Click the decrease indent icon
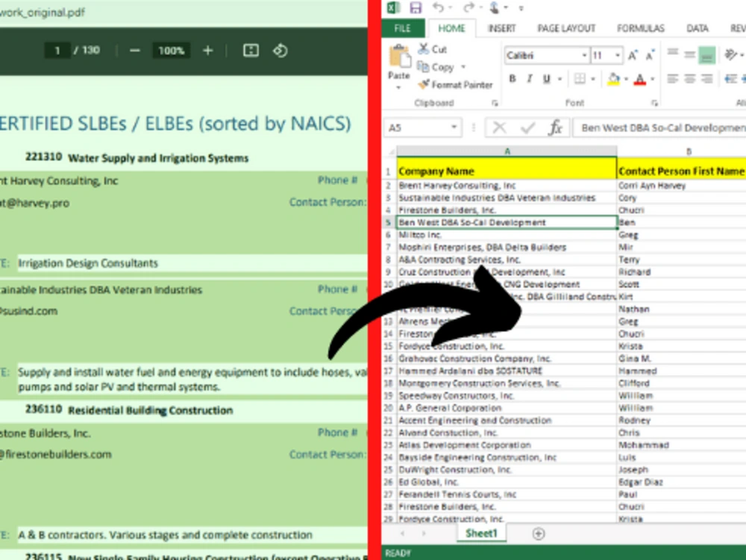 pyautogui.click(x=731, y=79)
